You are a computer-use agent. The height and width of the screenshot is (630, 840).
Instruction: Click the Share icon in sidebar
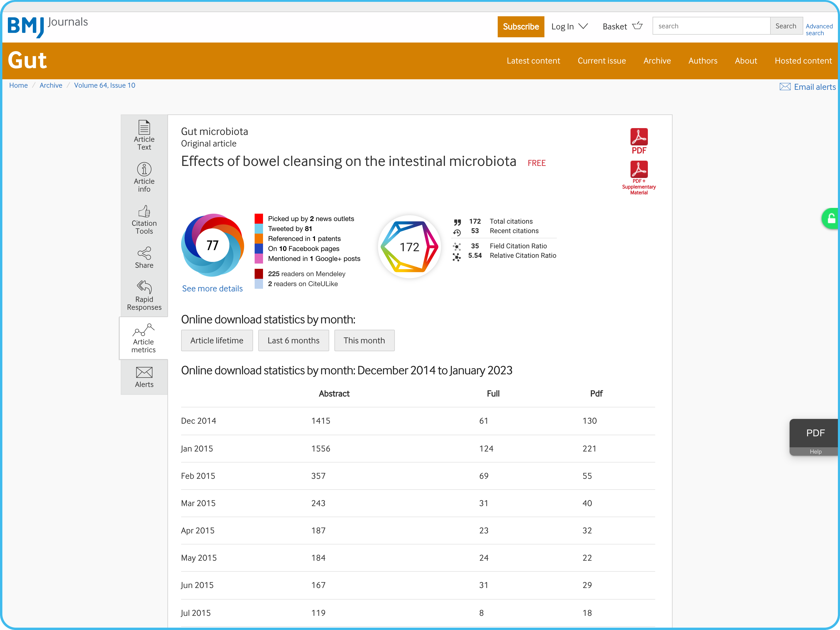[x=144, y=253]
